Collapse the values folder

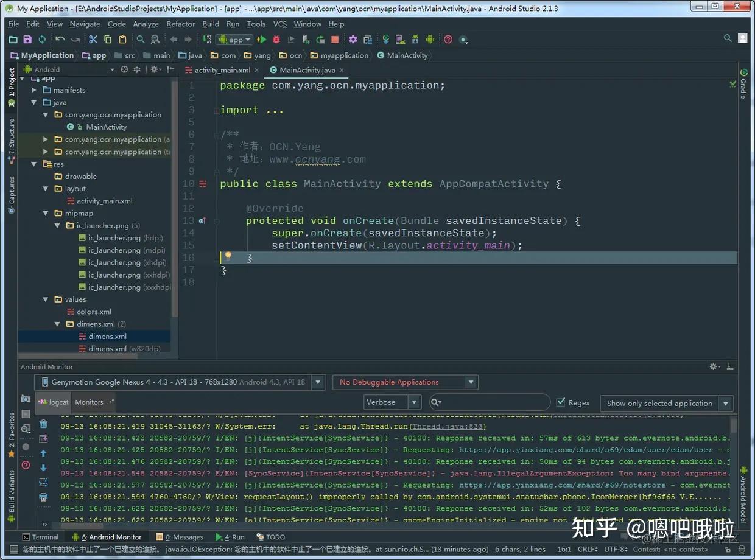pos(46,299)
